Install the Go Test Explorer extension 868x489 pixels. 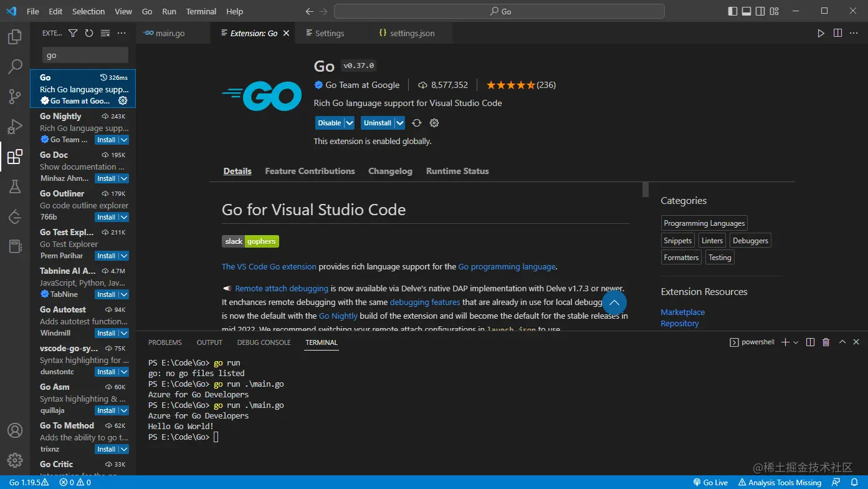point(107,256)
